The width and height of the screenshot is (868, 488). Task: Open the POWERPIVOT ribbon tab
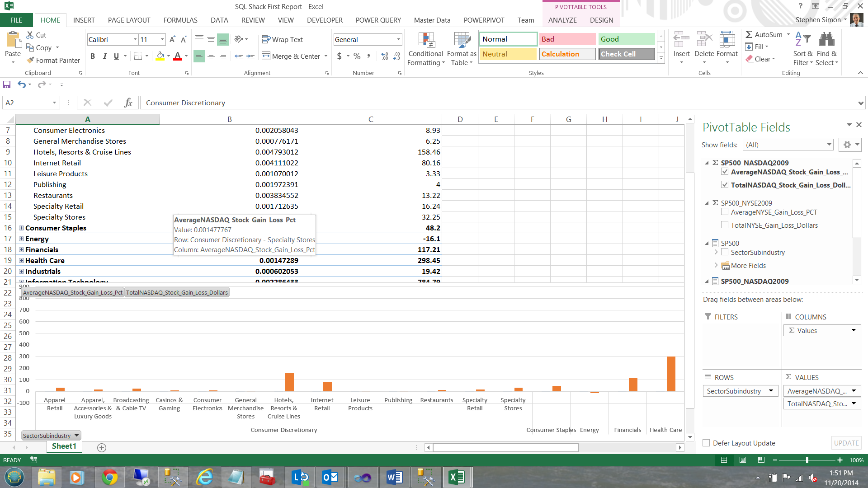(x=484, y=20)
